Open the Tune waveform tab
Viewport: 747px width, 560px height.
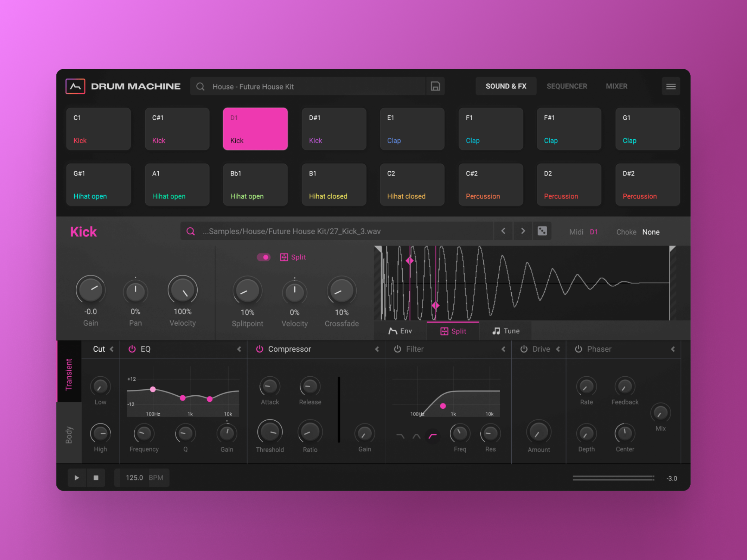tap(506, 331)
